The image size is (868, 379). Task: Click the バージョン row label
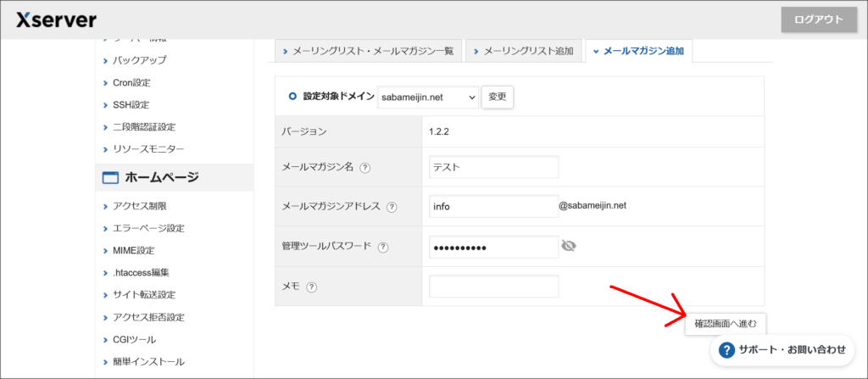pos(304,132)
